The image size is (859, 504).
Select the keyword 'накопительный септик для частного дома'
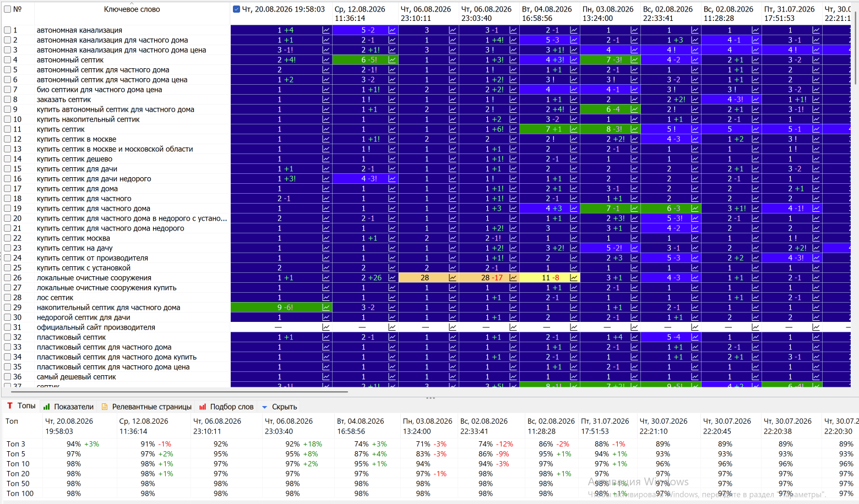pos(108,308)
